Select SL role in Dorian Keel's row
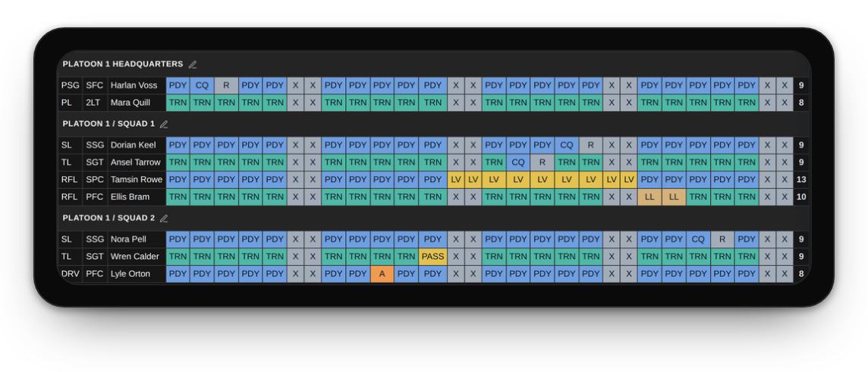Viewport: 868px width, 372px height. coord(71,146)
